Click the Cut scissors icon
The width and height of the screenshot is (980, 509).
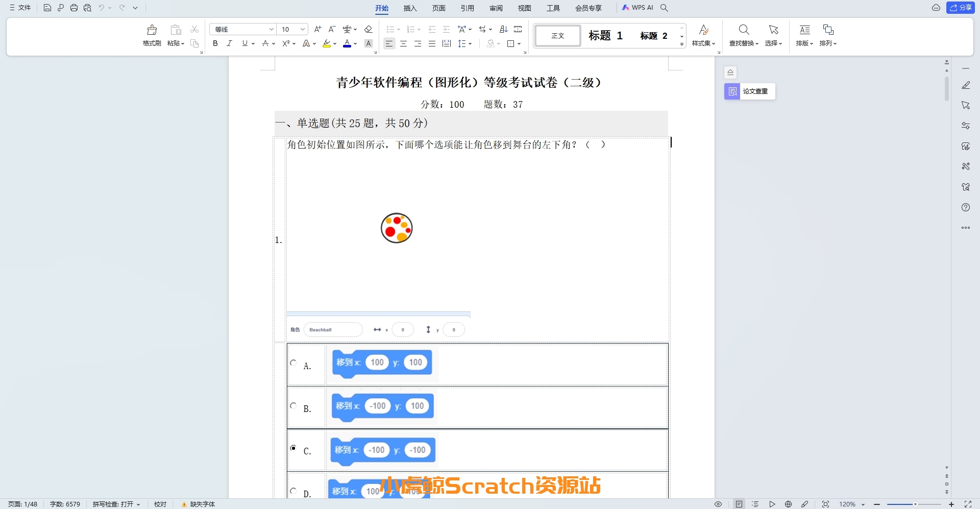(x=194, y=29)
